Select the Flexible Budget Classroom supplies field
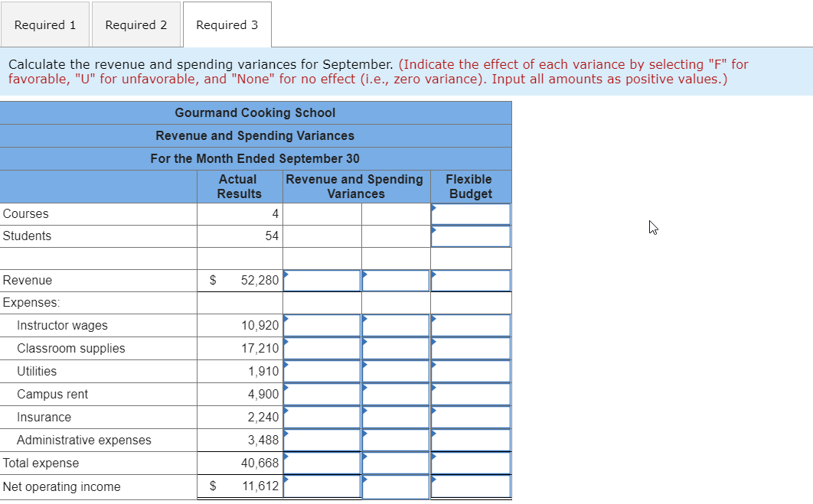813x504 pixels. tap(470, 348)
